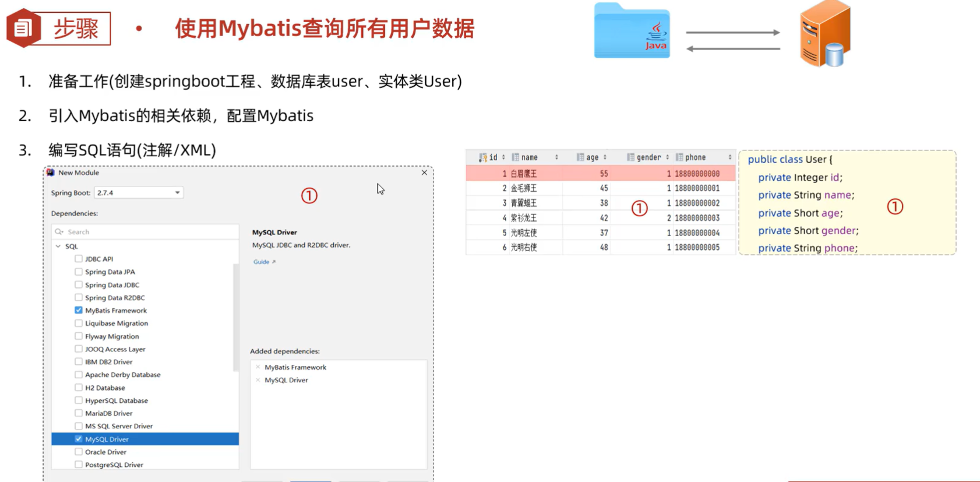Check the JDBC API checkbox
Screen dimensions: 980x482
[x=79, y=259]
